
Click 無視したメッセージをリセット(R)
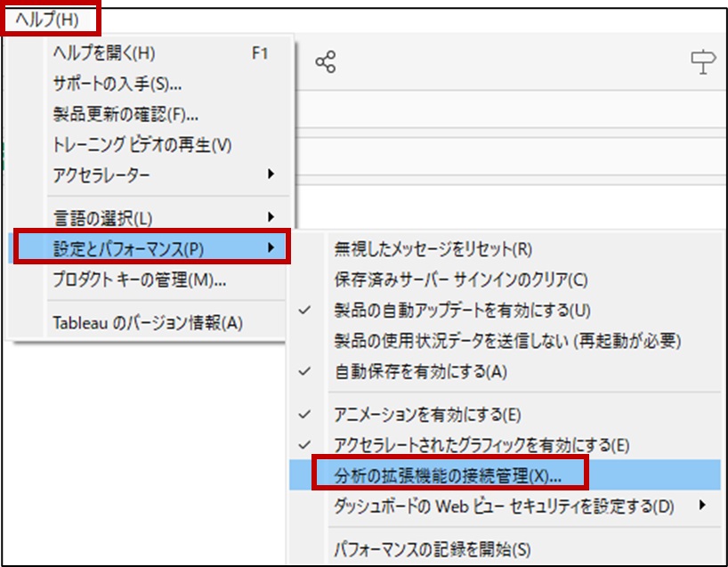(433, 249)
